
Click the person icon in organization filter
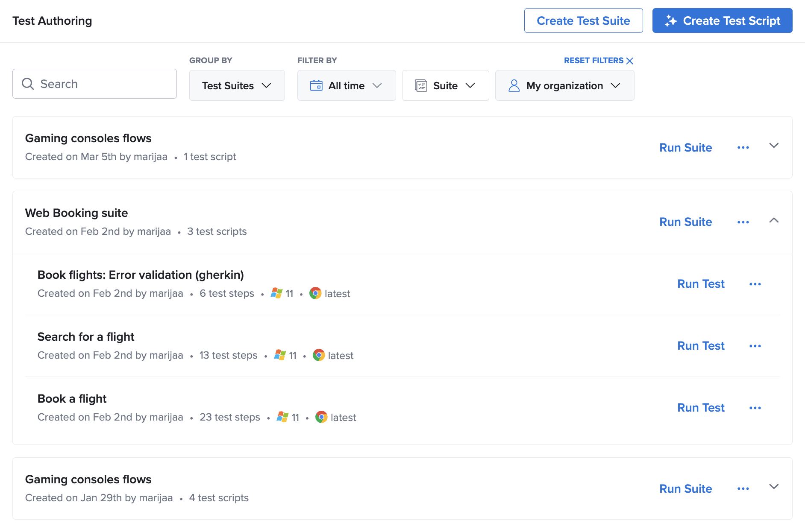pyautogui.click(x=514, y=85)
